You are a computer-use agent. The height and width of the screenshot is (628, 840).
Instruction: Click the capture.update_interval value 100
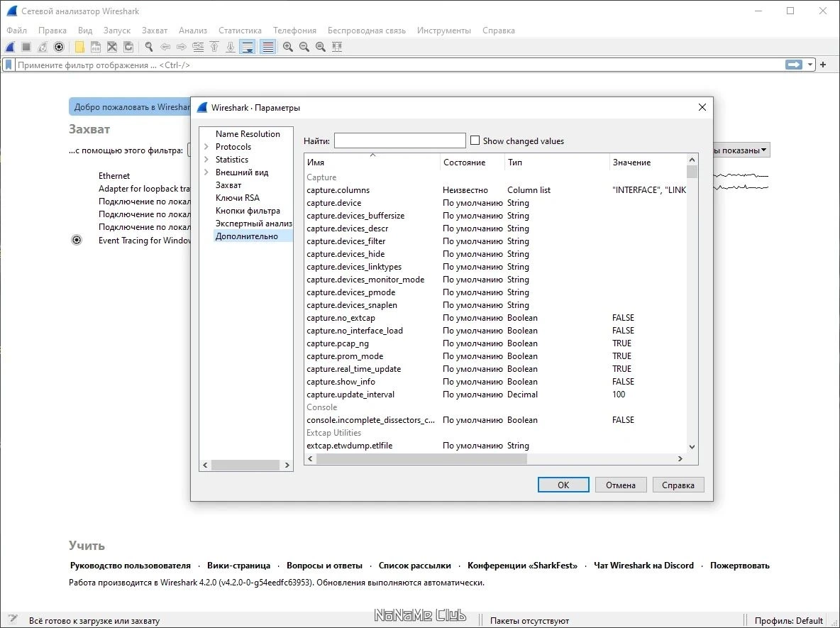click(619, 395)
